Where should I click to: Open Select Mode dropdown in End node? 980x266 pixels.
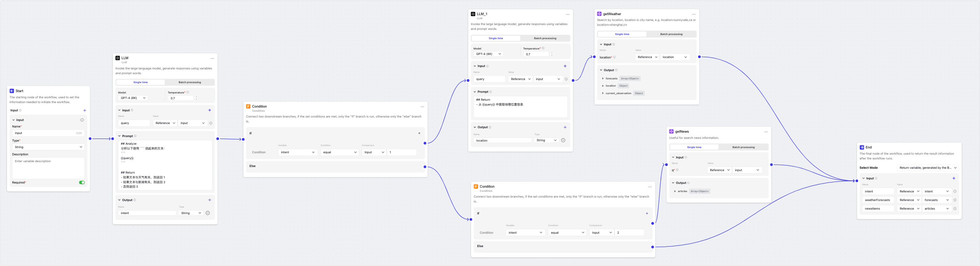pos(927,168)
